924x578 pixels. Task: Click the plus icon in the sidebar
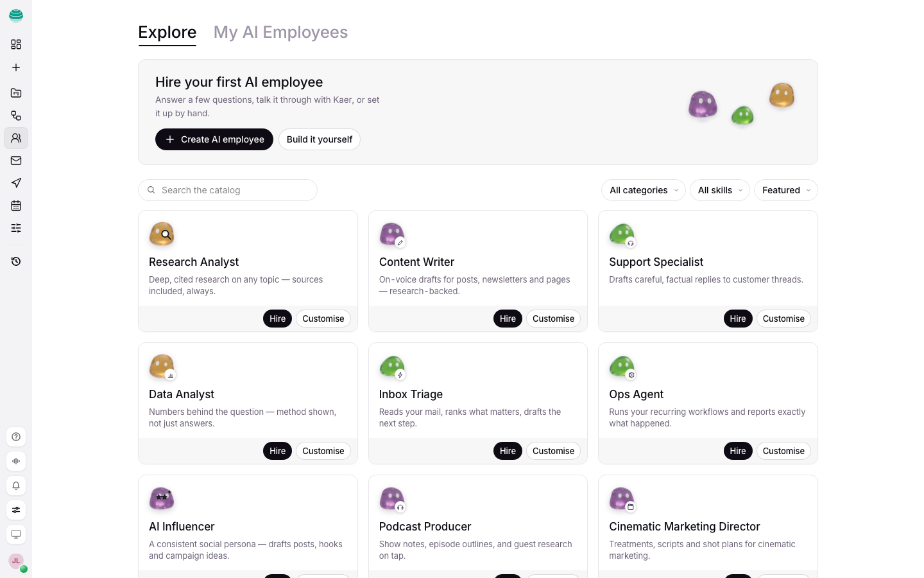16,67
